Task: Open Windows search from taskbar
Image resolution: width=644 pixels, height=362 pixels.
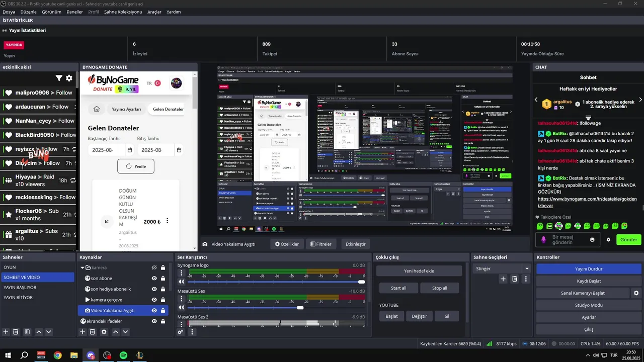Action: (x=24, y=355)
